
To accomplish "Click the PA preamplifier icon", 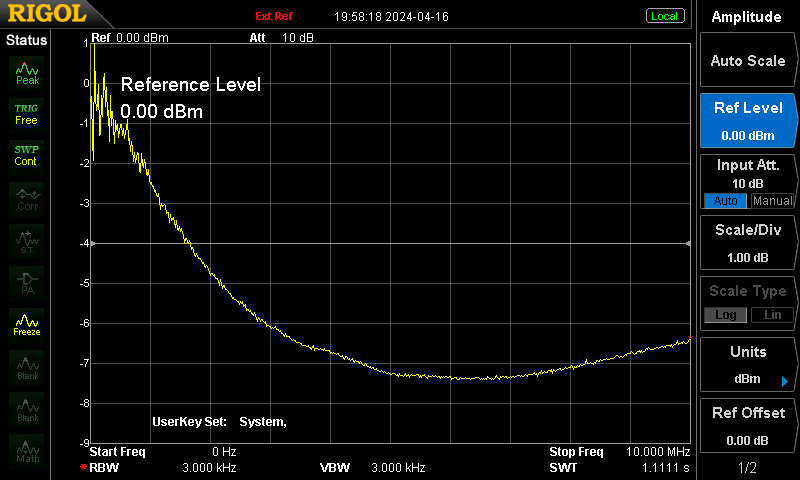I will (x=27, y=283).
